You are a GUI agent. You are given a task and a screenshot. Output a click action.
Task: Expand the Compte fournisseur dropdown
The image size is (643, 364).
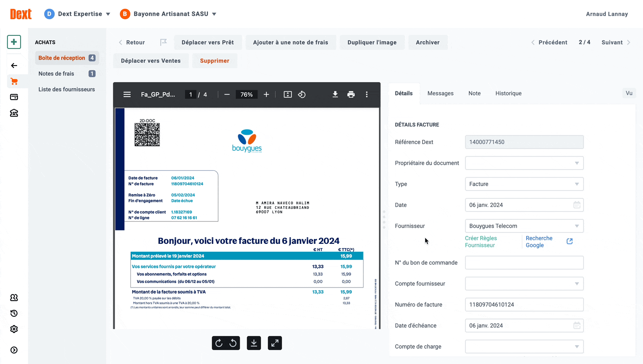tap(524, 284)
